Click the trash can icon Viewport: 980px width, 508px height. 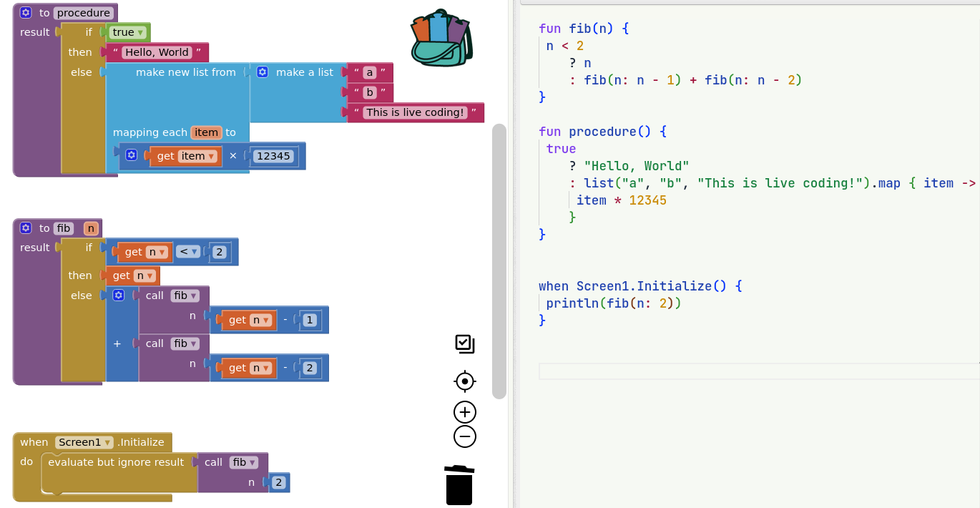(x=459, y=485)
